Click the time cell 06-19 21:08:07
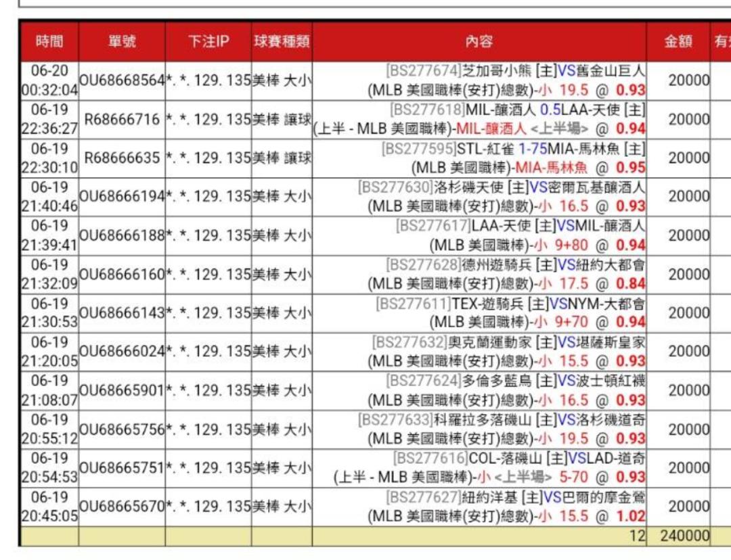 point(49,390)
